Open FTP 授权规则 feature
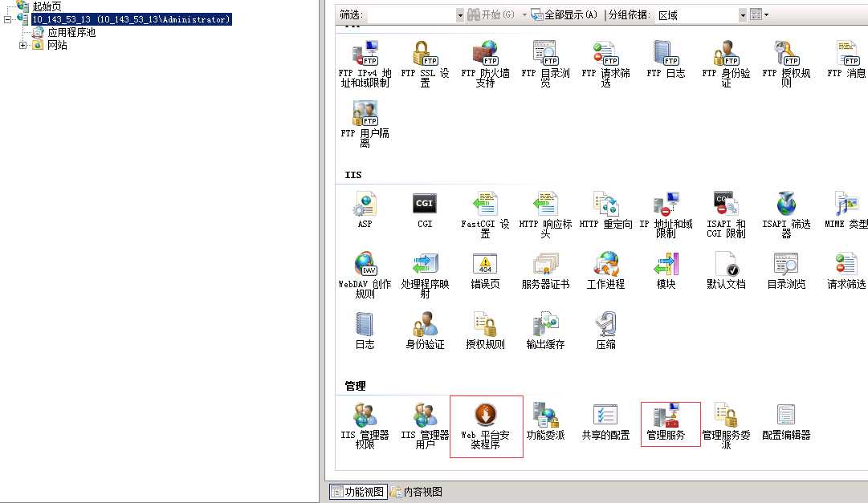Image resolution: width=868 pixels, height=503 pixels. (x=786, y=64)
